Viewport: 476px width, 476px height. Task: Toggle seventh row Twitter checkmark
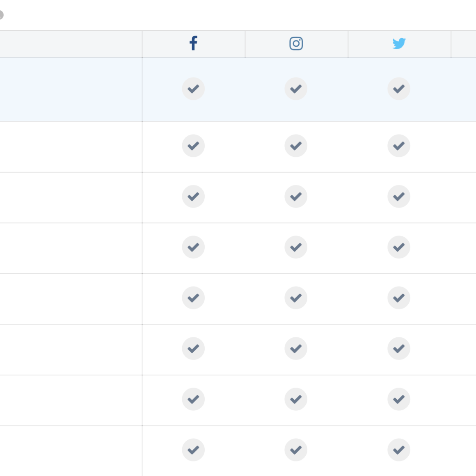point(399,399)
